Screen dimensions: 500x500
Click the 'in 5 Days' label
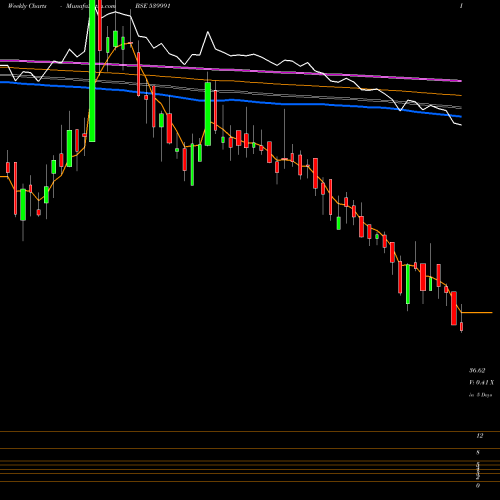pos(481,395)
